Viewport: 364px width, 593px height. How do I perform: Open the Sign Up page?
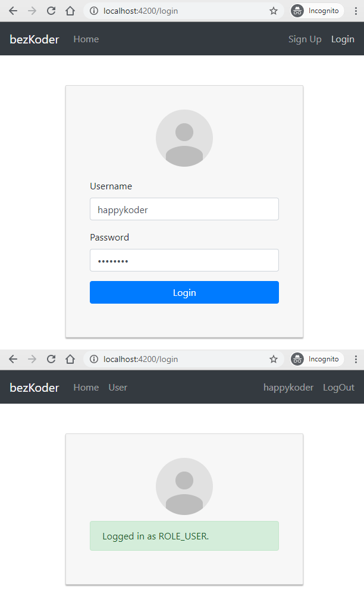(x=305, y=39)
